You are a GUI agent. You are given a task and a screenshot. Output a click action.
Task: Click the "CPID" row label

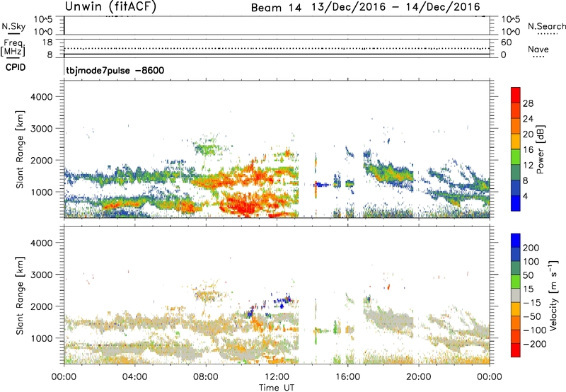16,67
